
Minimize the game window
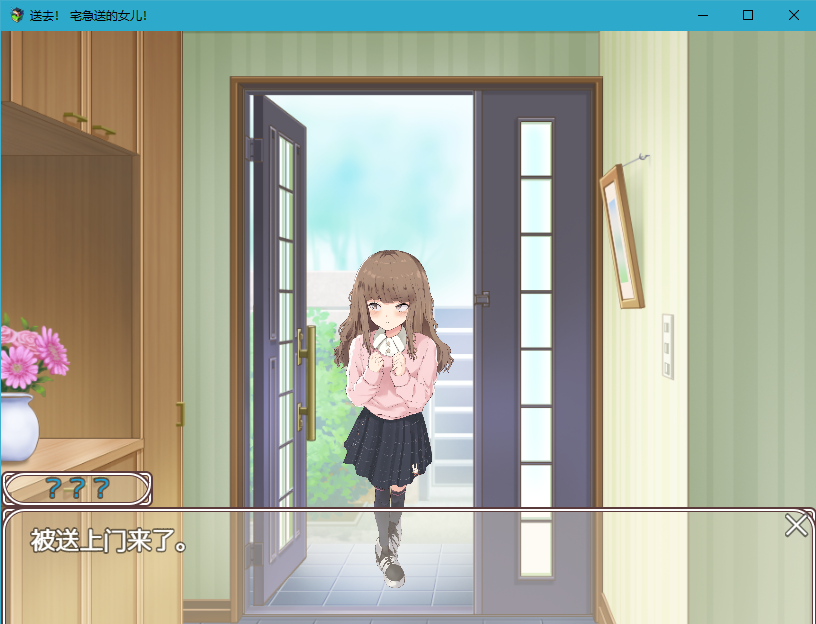[x=703, y=15]
